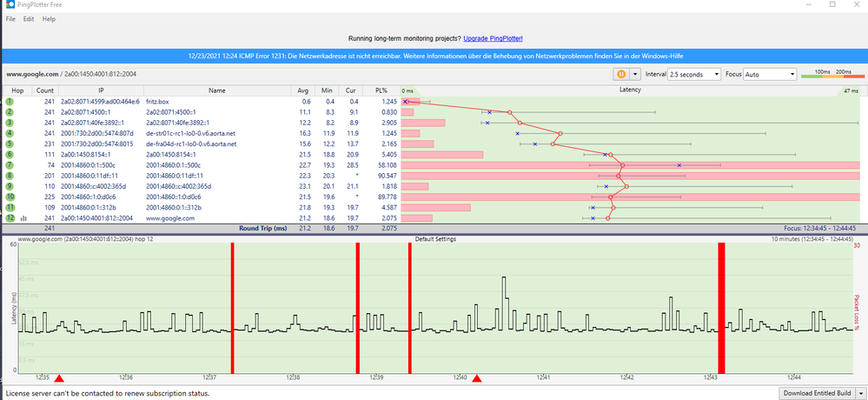Viewport: 868px width, 400px height.
Task: Open the Interval 2.5 seconds dropdown
Action: point(694,74)
